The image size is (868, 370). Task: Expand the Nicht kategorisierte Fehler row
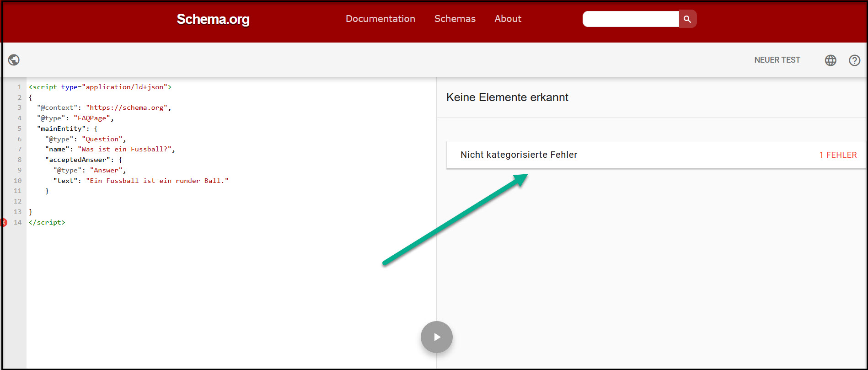[656, 155]
